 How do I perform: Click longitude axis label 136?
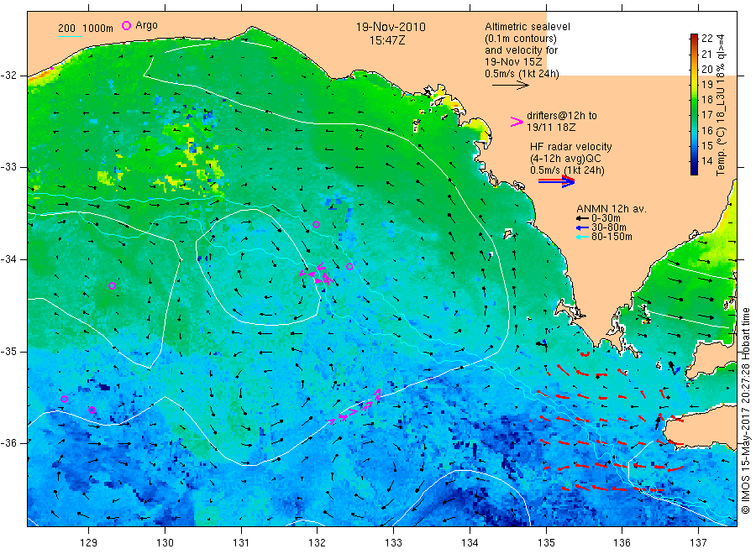pos(622,543)
